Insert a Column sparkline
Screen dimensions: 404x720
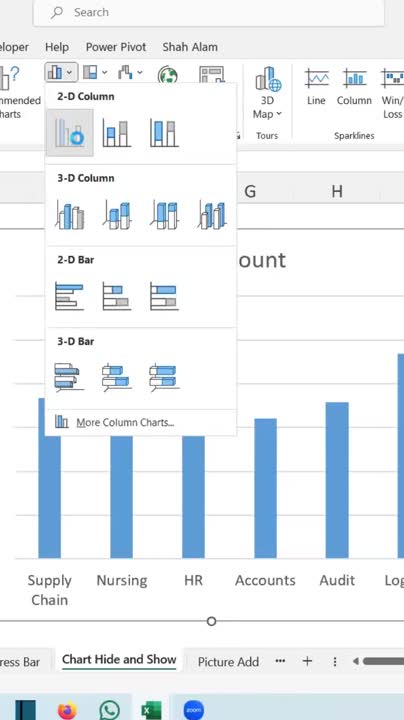point(354,87)
